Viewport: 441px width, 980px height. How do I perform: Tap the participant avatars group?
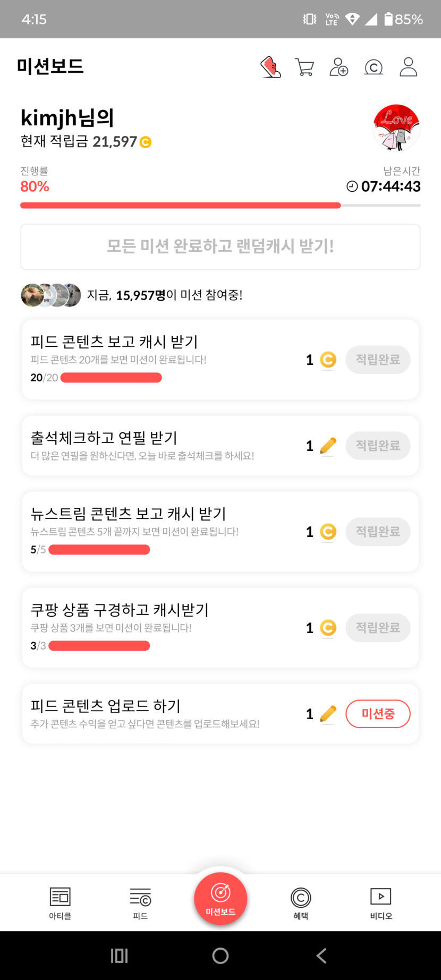[x=51, y=295]
